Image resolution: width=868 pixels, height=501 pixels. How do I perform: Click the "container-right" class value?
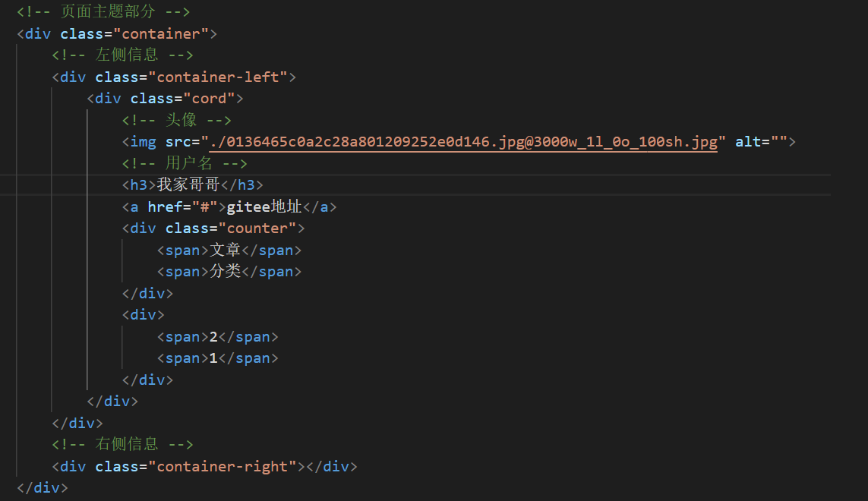coord(222,467)
